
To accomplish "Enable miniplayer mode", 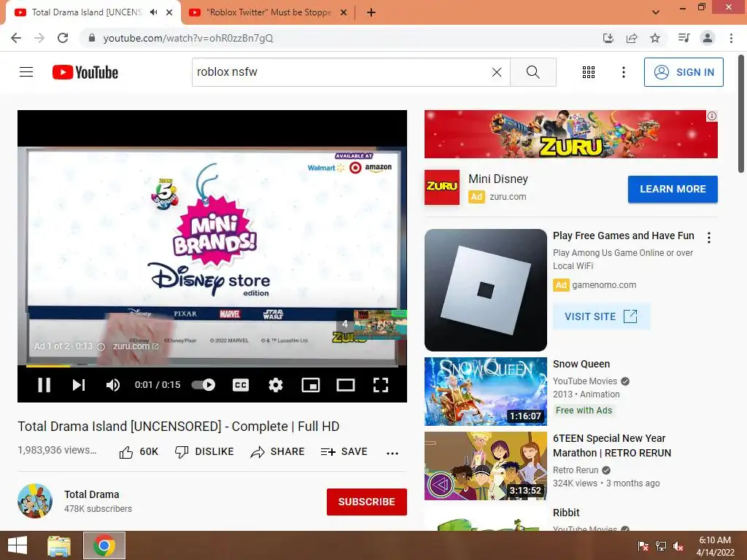I will coord(311,385).
